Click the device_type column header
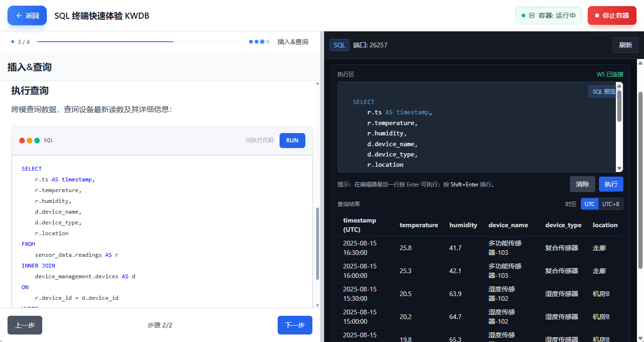Image resolution: width=644 pixels, height=342 pixels. pyautogui.click(x=563, y=225)
